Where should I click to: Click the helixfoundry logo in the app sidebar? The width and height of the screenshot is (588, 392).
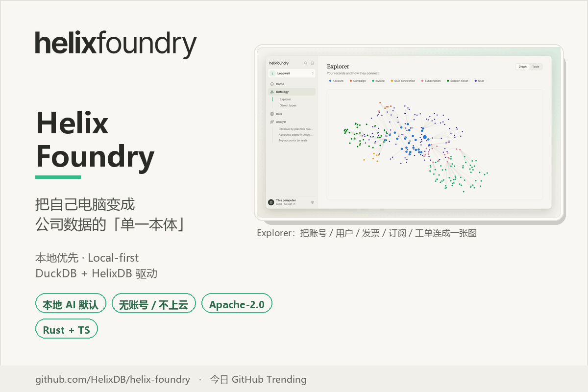(279, 63)
